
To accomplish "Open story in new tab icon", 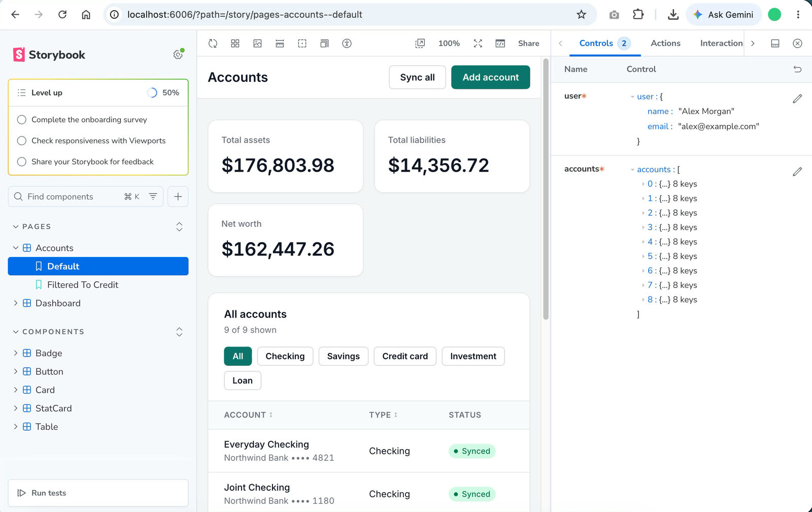I will 420,44.
